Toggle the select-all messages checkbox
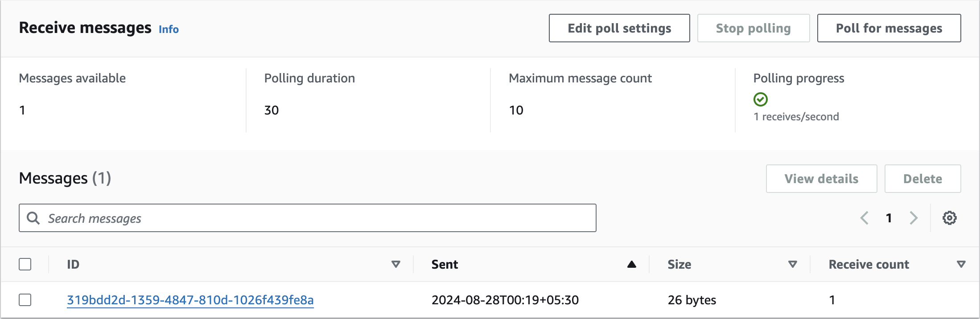Image resolution: width=980 pixels, height=319 pixels. (x=25, y=264)
